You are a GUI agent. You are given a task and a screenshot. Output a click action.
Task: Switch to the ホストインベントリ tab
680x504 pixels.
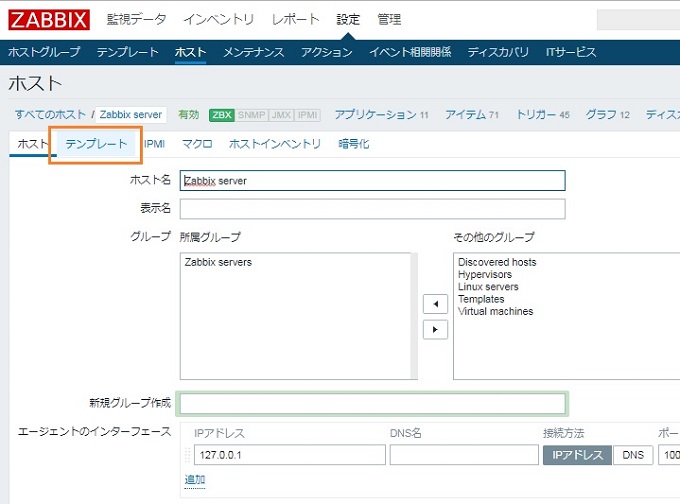[275, 144]
